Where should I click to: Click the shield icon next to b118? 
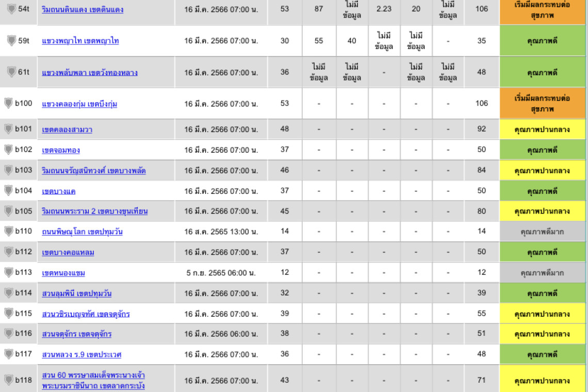8,380
